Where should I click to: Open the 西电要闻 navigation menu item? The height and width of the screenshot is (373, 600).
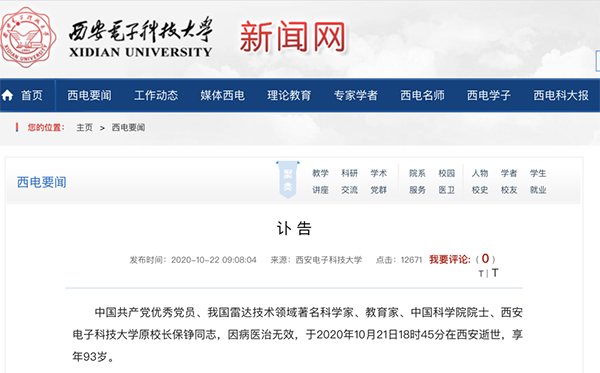[89, 95]
